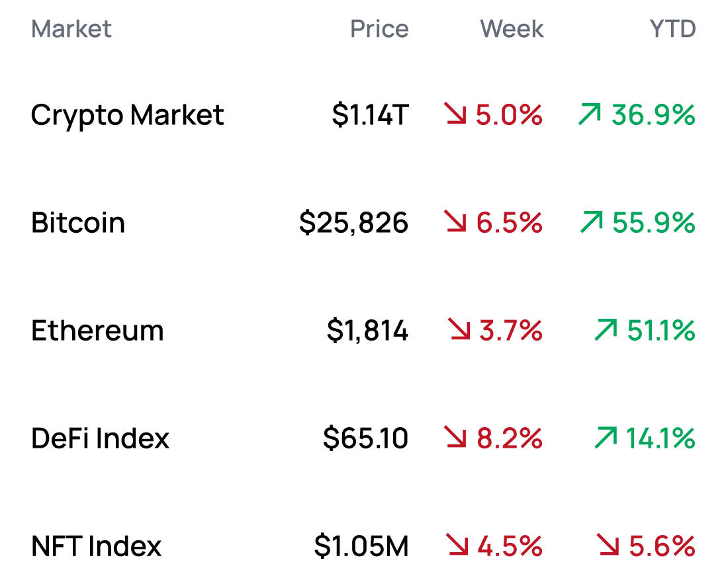Select the Ethereum market name
728x574 pixels.
click(x=97, y=331)
